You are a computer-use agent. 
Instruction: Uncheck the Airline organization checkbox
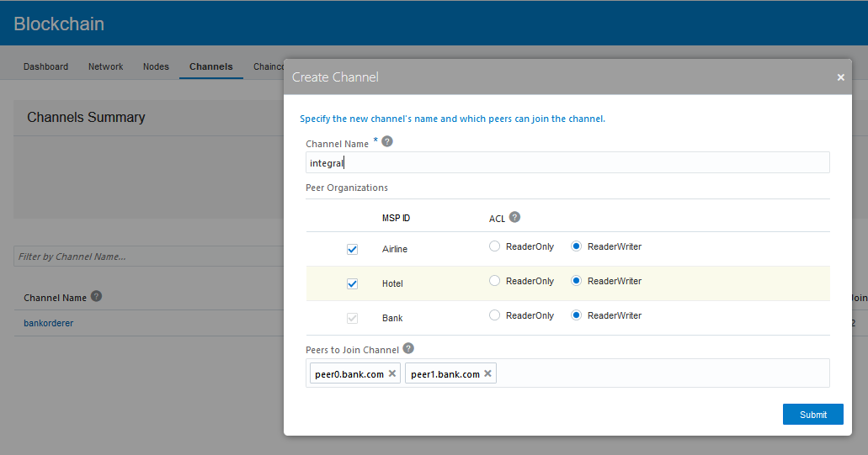[353, 249]
